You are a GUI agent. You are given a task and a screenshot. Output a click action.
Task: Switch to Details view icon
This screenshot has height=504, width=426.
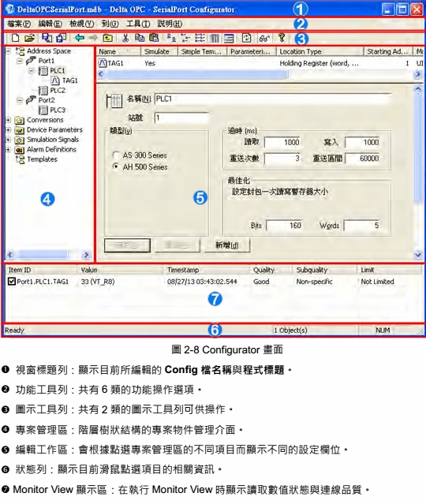214,39
